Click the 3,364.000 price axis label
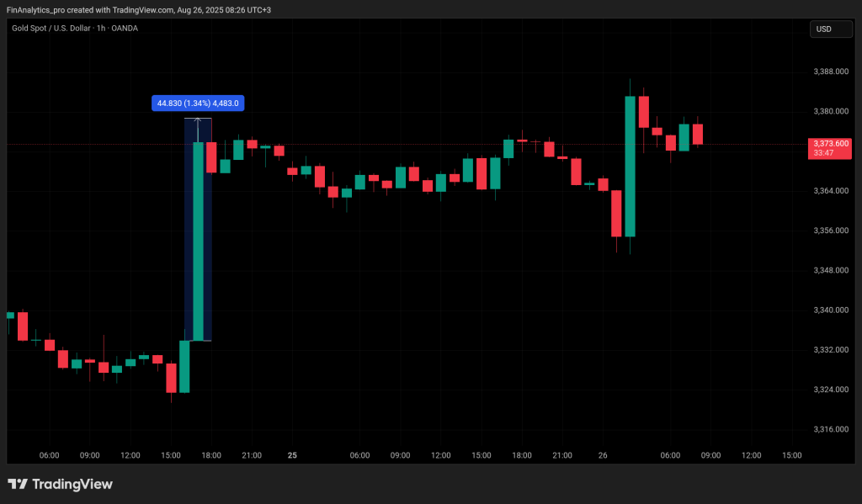This screenshot has height=504, width=862. point(831,191)
